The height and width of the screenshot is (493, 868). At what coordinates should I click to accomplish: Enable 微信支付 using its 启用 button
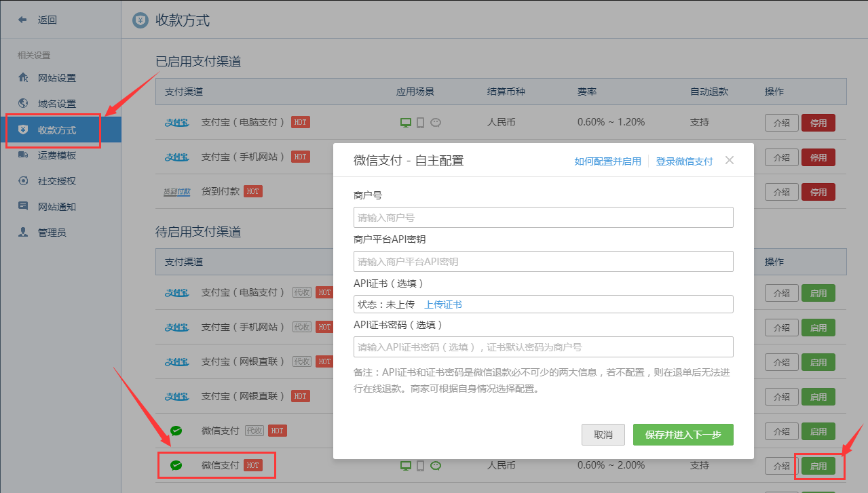click(x=818, y=466)
